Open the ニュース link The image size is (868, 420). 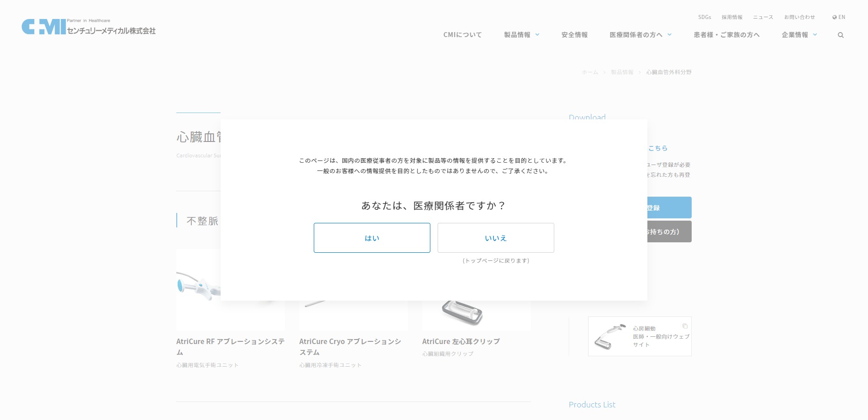[x=763, y=17]
